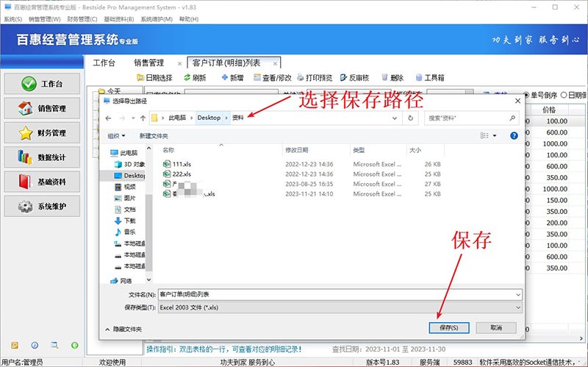Click the Forward arrow in save dialog
The width and height of the screenshot is (588, 367).
(x=122, y=118)
